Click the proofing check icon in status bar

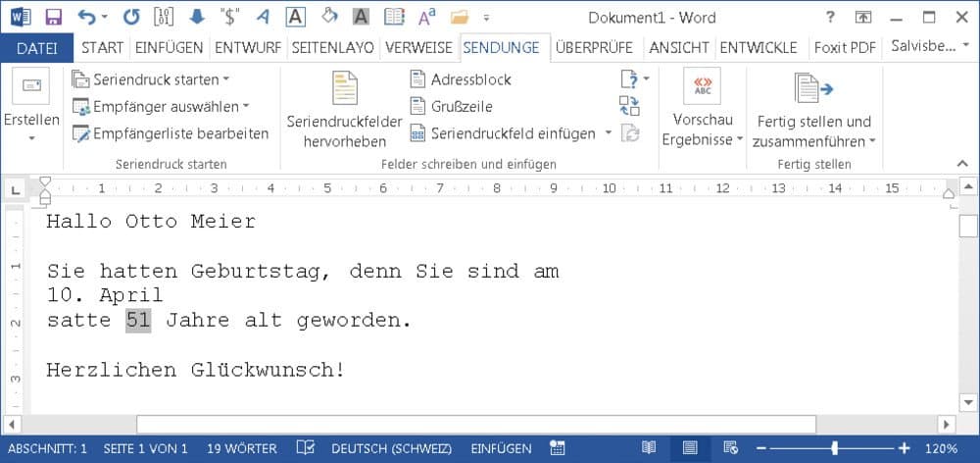pos(305,448)
